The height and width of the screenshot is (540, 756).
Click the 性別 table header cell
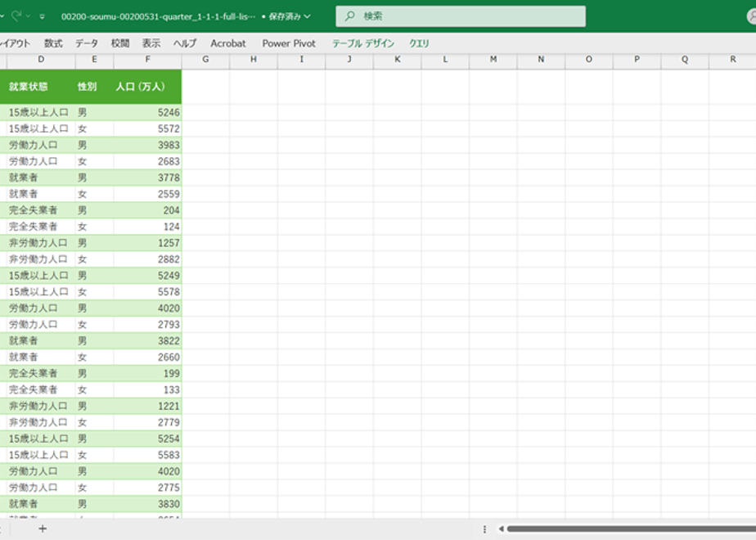click(x=95, y=87)
